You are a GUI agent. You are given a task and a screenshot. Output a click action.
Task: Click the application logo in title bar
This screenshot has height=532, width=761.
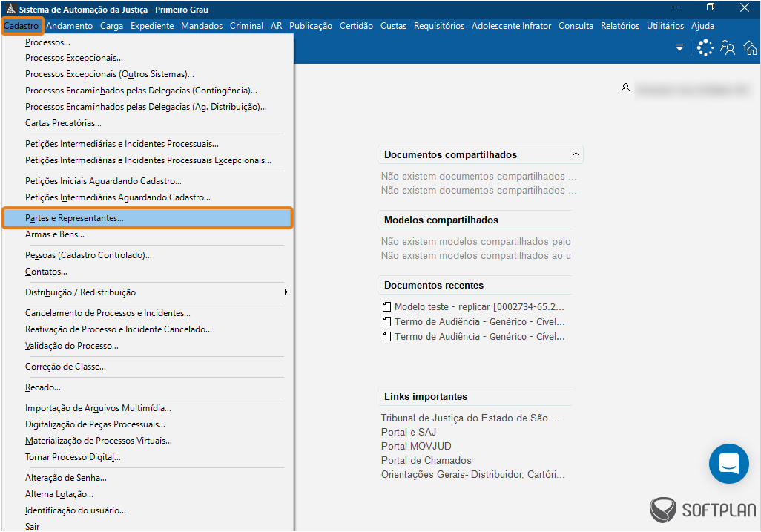(x=10, y=9)
